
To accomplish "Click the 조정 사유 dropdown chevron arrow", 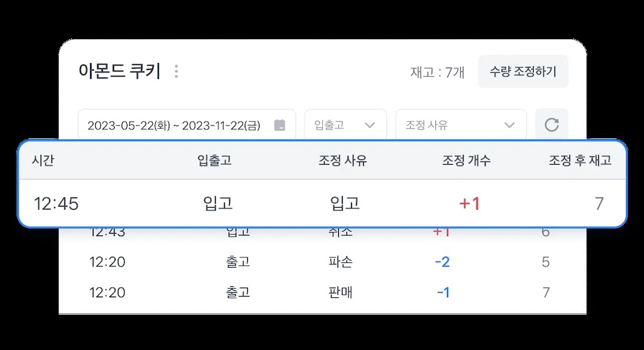I will coord(509,125).
